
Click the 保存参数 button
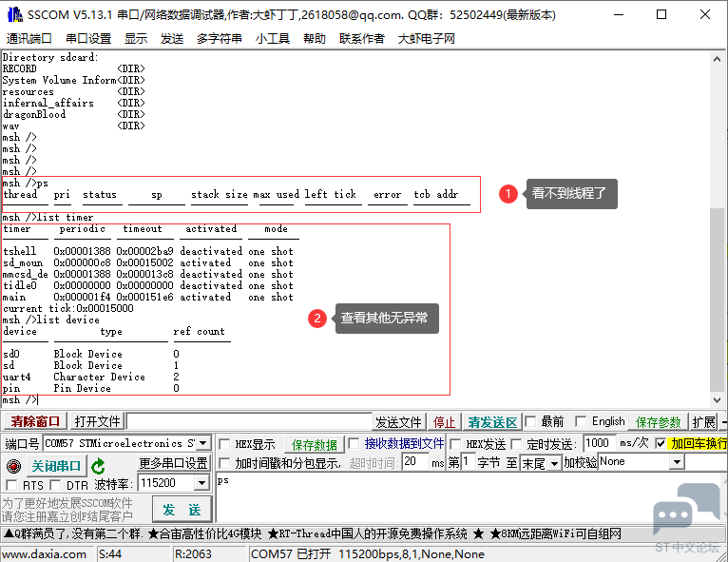tap(658, 422)
